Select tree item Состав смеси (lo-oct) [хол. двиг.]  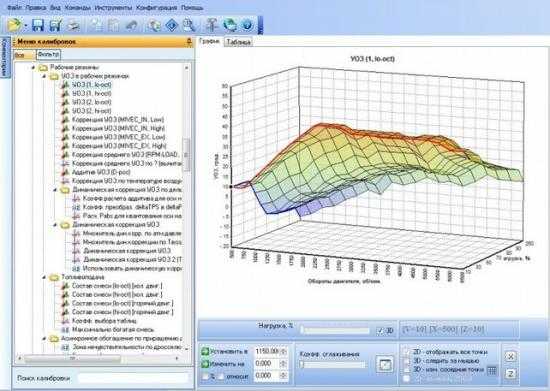pyautogui.click(x=117, y=286)
